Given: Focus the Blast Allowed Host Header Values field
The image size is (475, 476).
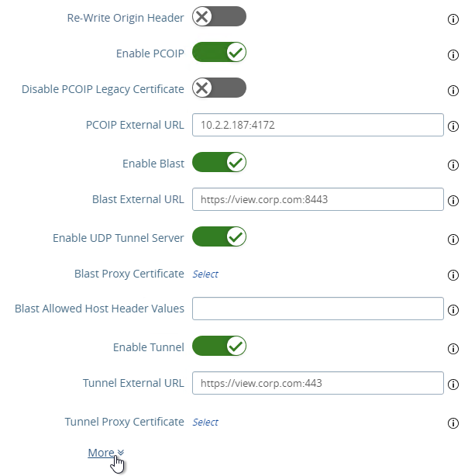Looking at the screenshot, I should pyautogui.click(x=318, y=309).
